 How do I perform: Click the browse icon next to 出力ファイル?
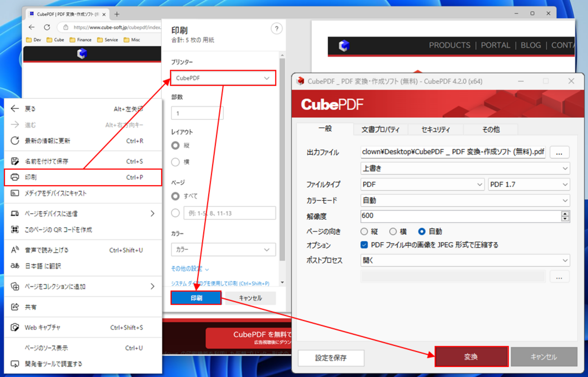coord(559,152)
